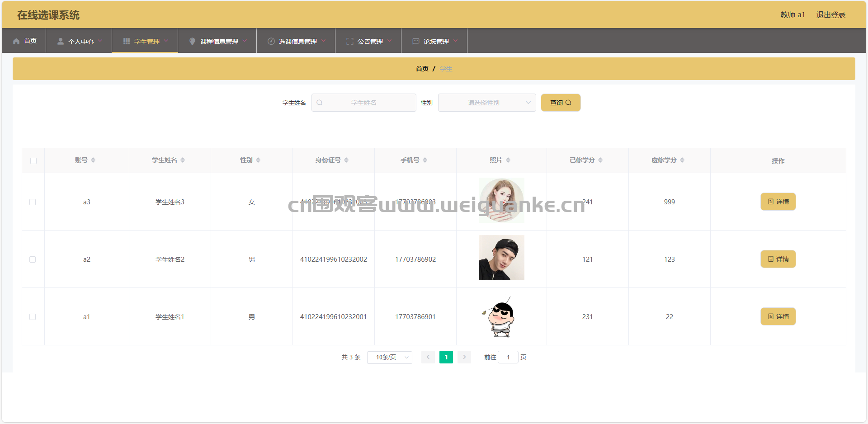Sort by 应修学分 column arrows
The height and width of the screenshot is (424, 868).
(682, 160)
